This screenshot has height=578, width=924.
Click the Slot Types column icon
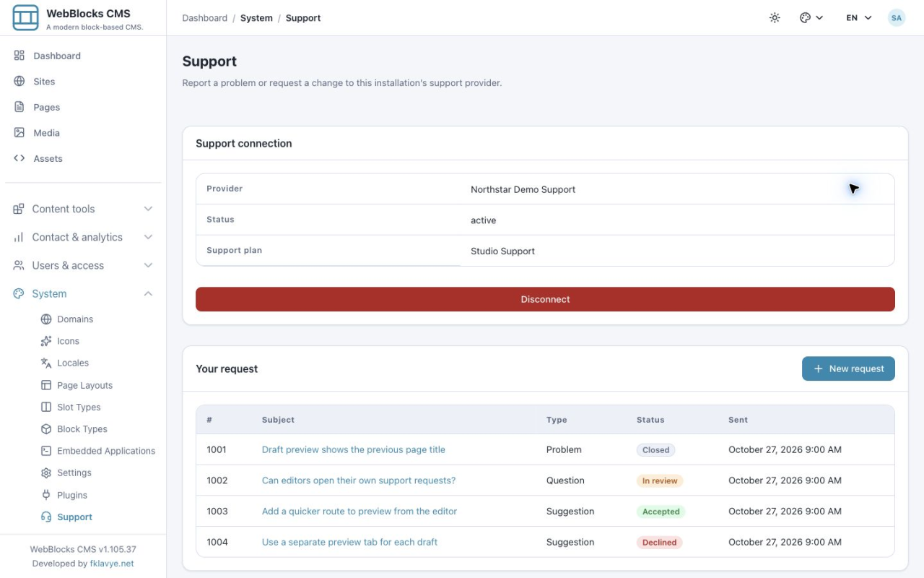click(x=46, y=407)
